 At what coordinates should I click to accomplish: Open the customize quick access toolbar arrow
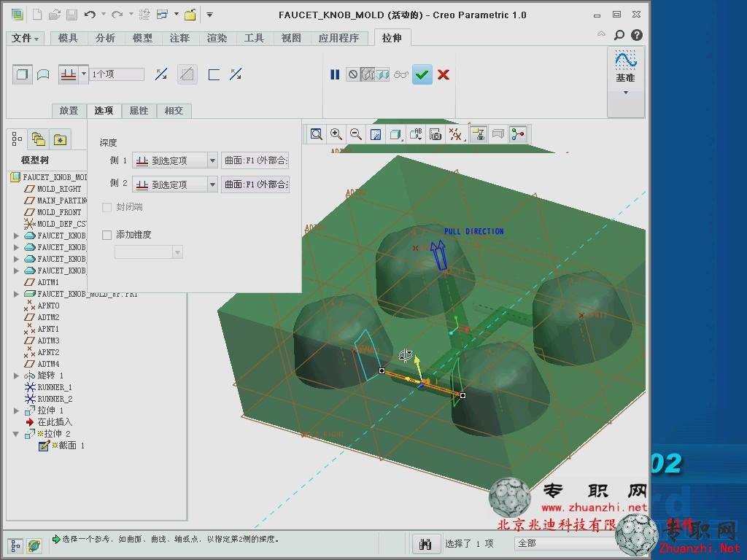pos(209,15)
